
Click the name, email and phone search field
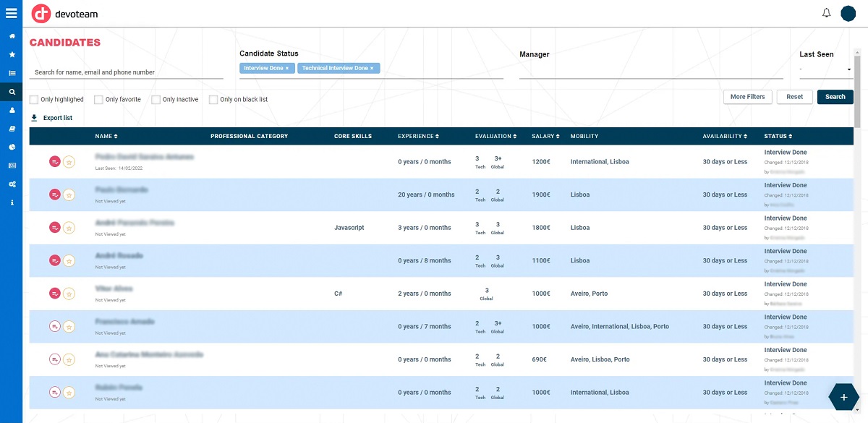pyautogui.click(x=127, y=72)
